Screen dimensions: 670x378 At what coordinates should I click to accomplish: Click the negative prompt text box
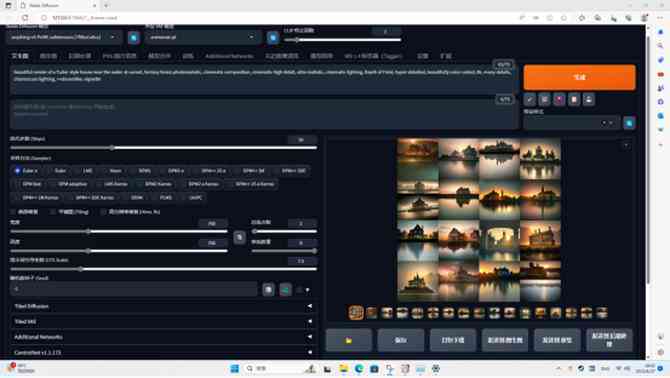(264, 114)
